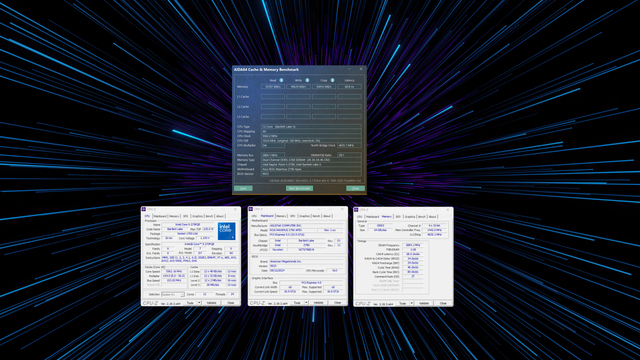Click the Close button in AIDA64 benchmark

point(355,189)
